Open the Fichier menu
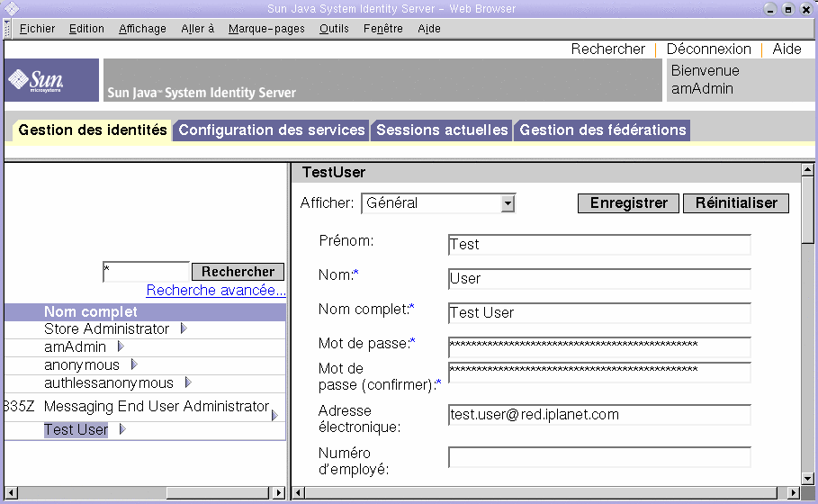 click(37, 29)
